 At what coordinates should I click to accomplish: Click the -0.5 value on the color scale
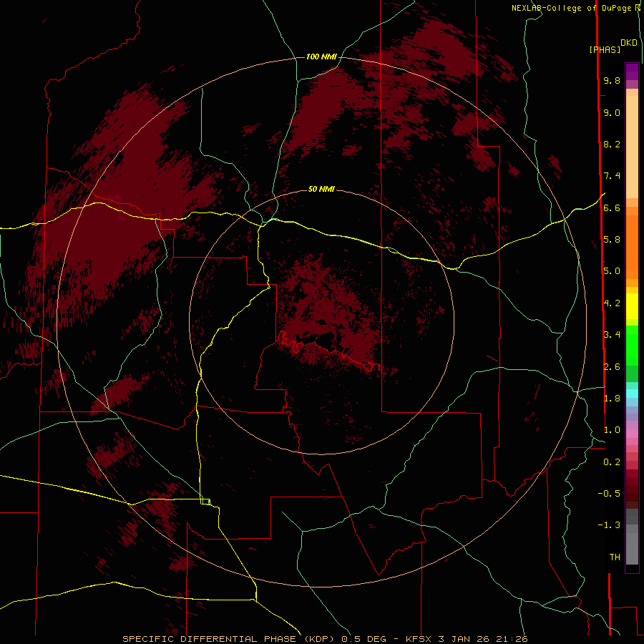609,494
